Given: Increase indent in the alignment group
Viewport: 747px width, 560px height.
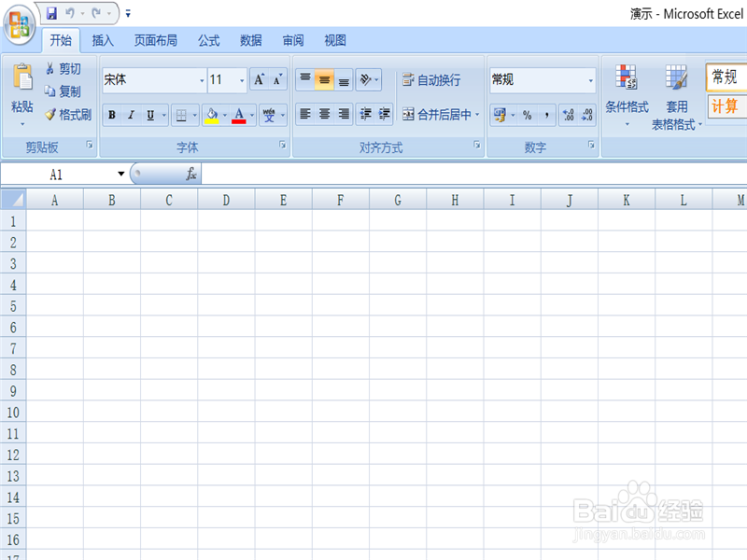Looking at the screenshot, I should (x=384, y=114).
